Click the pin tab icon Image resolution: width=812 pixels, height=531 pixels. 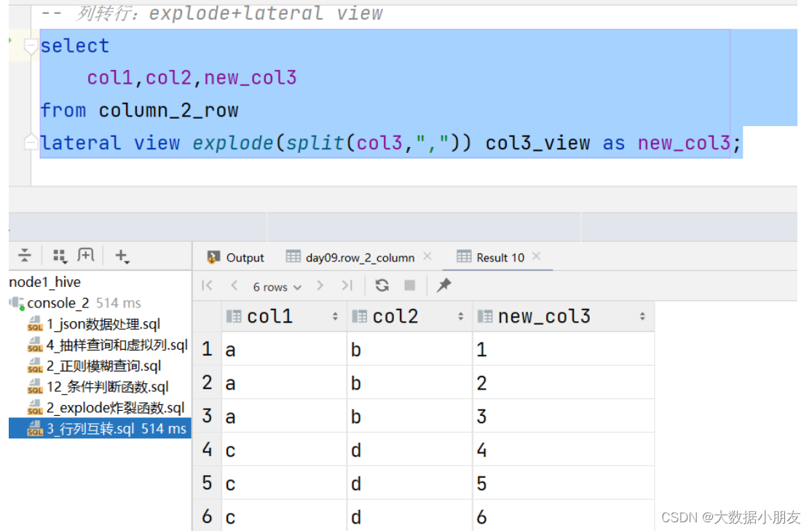click(444, 286)
